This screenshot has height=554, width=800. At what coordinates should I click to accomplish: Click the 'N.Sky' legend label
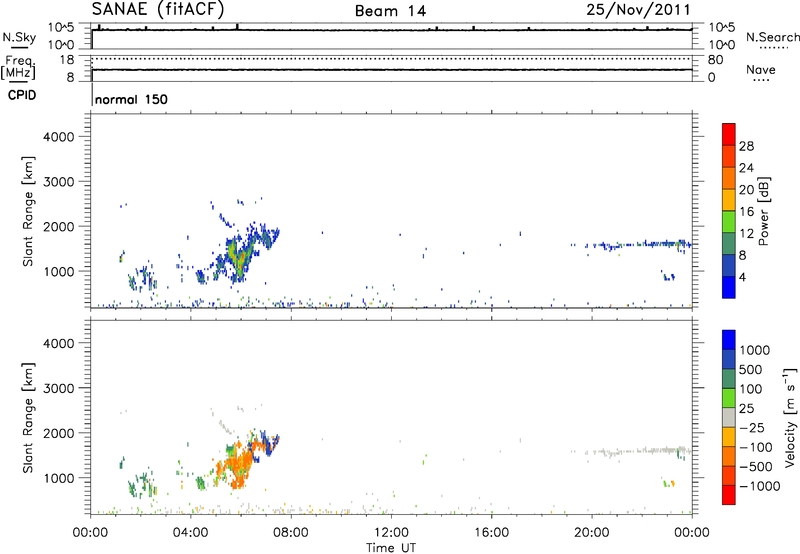19,37
